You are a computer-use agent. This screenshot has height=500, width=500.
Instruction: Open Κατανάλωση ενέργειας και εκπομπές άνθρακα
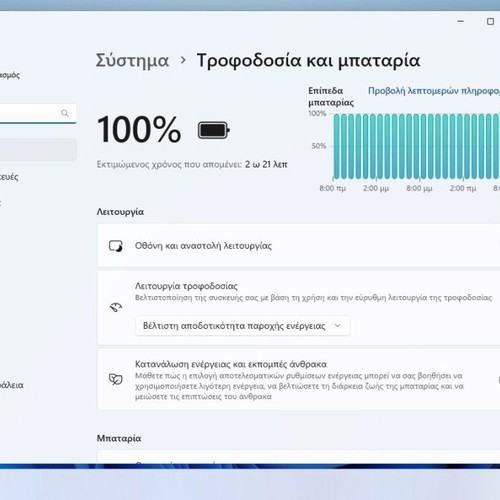[298, 379]
